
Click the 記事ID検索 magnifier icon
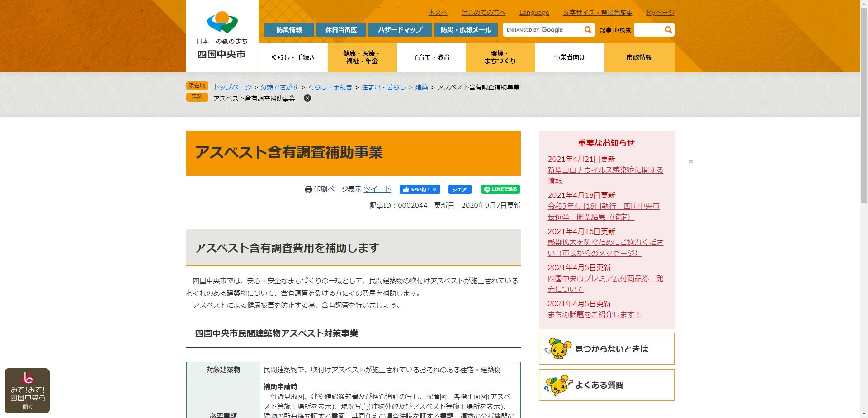668,29
